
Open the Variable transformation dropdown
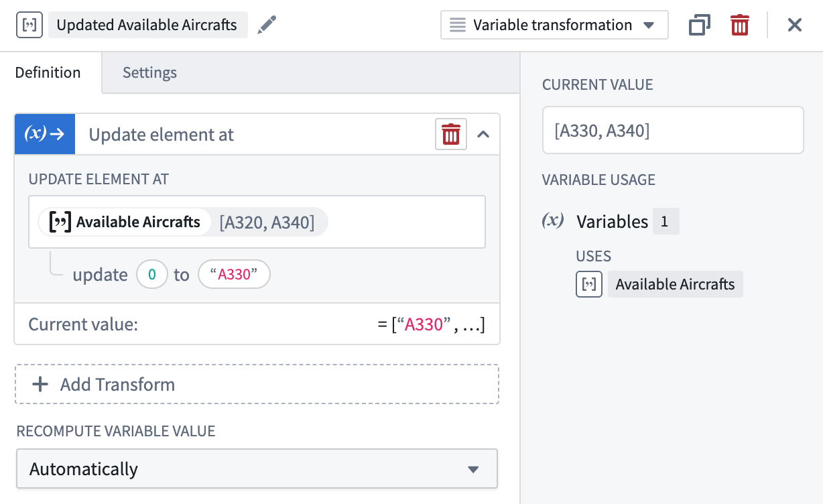pos(554,25)
